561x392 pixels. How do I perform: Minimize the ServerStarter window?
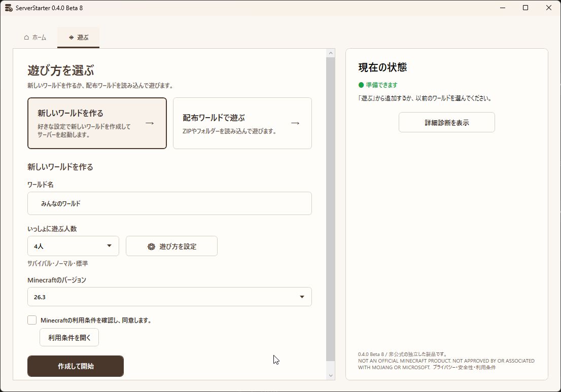point(503,8)
